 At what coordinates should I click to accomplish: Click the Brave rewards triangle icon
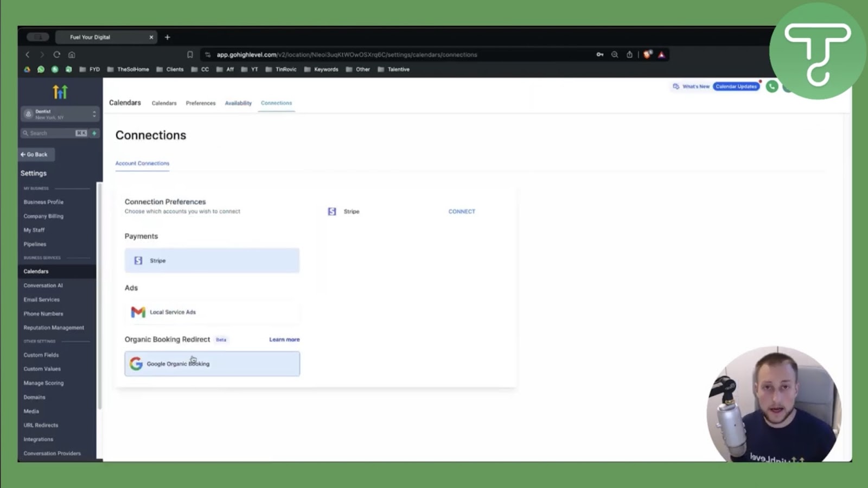pos(661,55)
